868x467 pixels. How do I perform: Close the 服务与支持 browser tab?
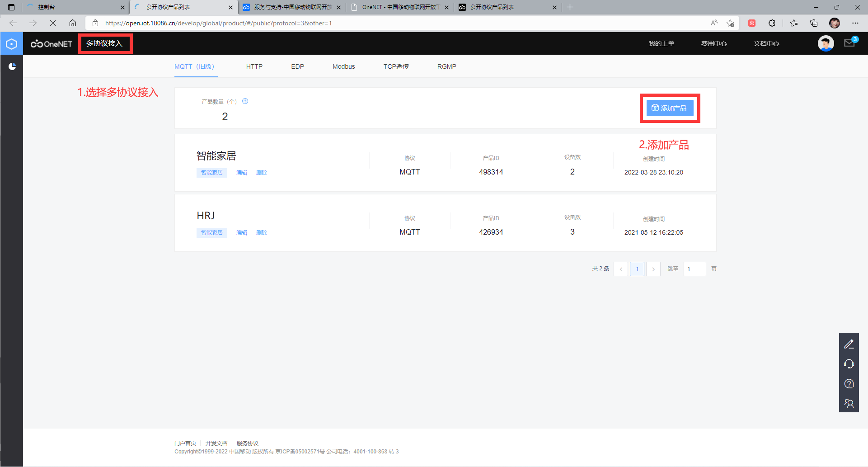click(338, 7)
